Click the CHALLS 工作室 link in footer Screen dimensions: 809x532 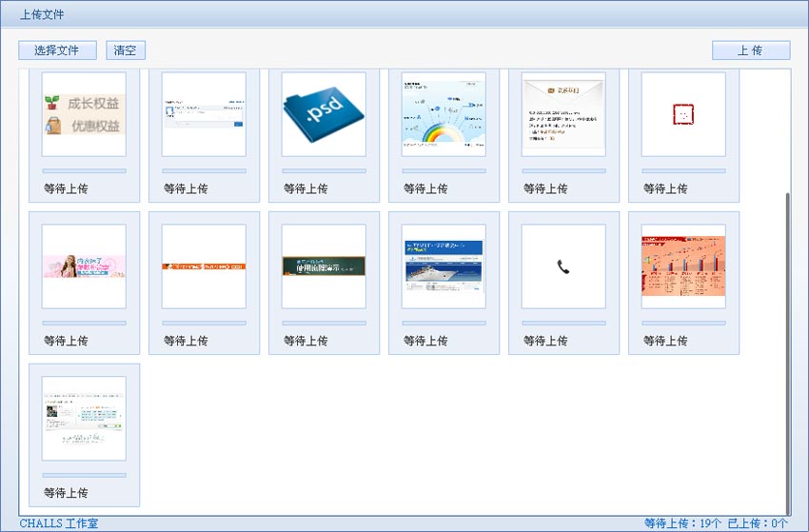click(58, 523)
